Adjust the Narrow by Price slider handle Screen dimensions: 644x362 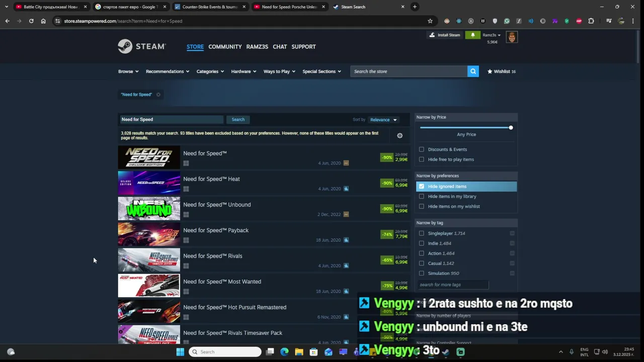(511, 128)
